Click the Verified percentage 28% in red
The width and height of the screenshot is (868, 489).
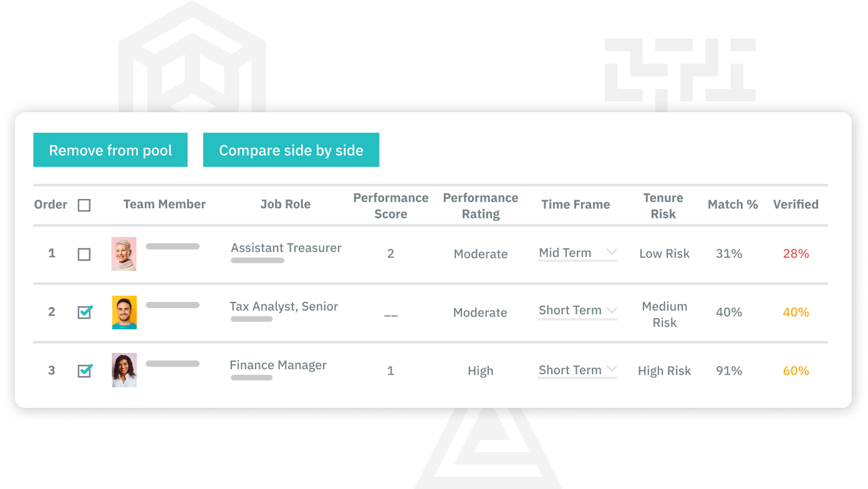click(797, 254)
